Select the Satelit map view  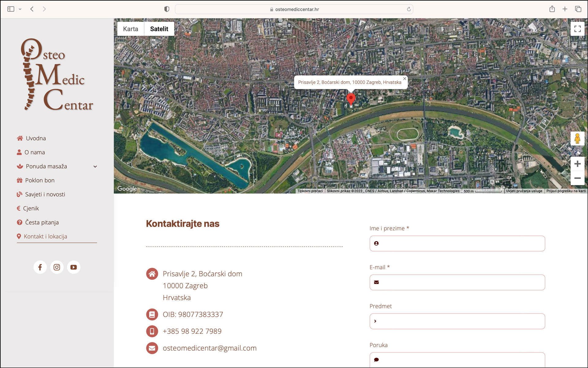159,29
